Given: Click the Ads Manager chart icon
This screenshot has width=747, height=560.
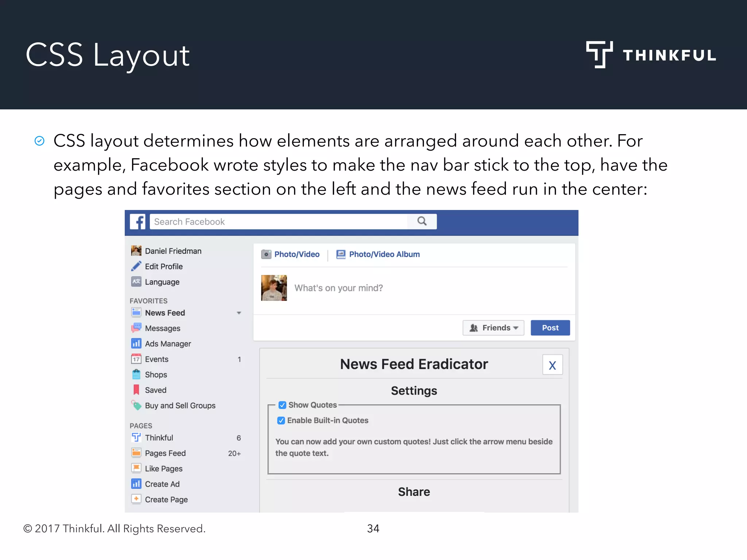Looking at the screenshot, I should click(136, 343).
